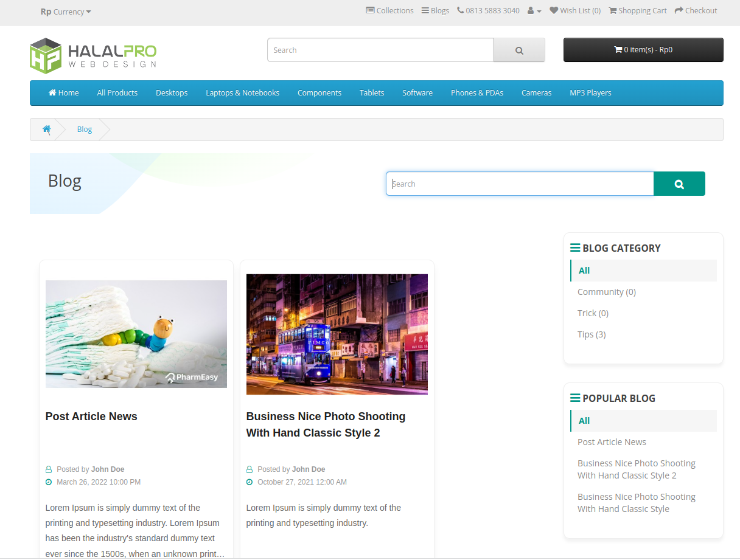The height and width of the screenshot is (560, 740).
Task: Focus the Blog search input field
Action: (x=520, y=184)
